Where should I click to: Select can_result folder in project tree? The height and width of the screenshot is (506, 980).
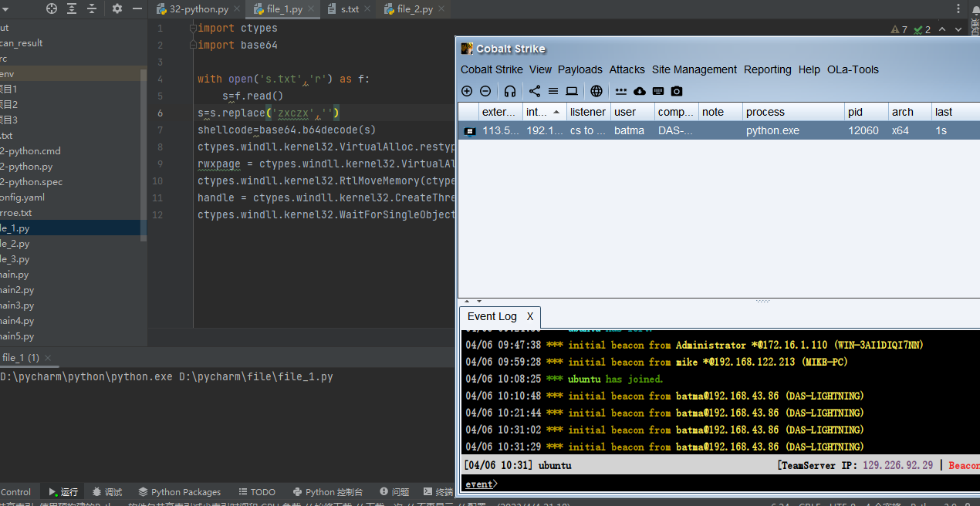pos(21,43)
